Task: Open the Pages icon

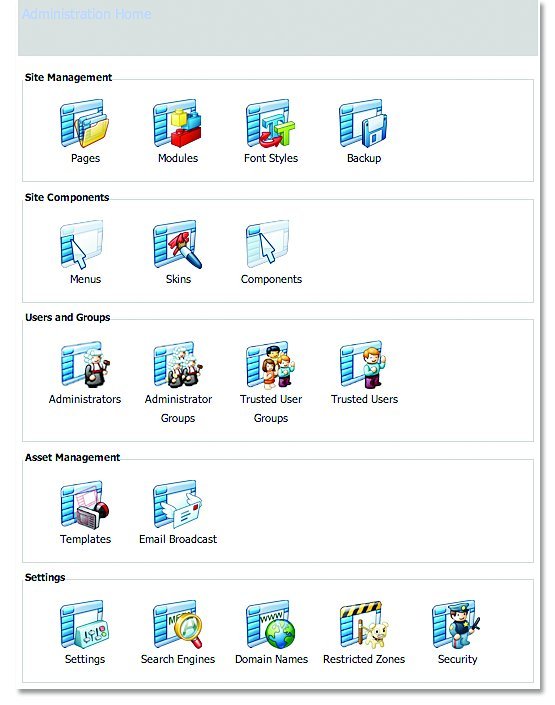Action: [x=85, y=124]
